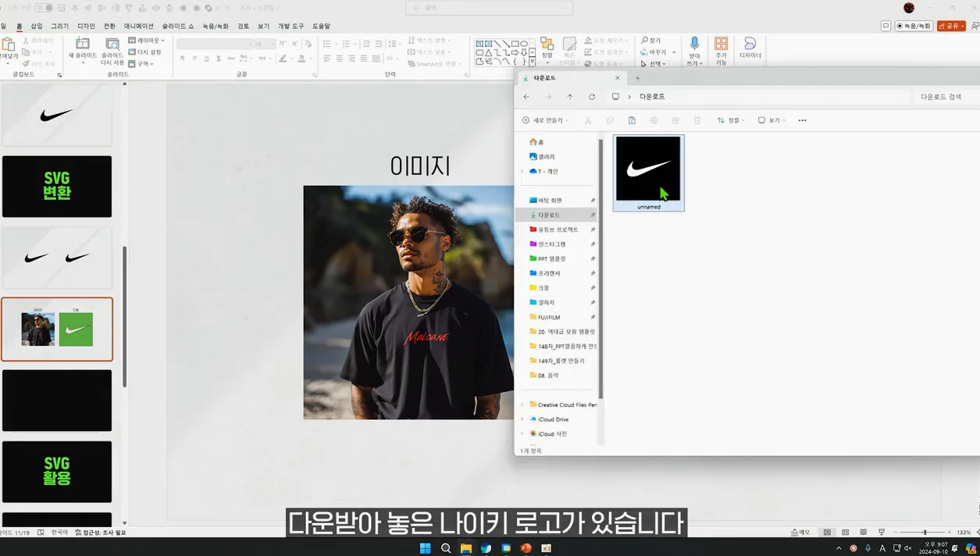Toggle the AutoSave switch in title bar

[44, 8]
